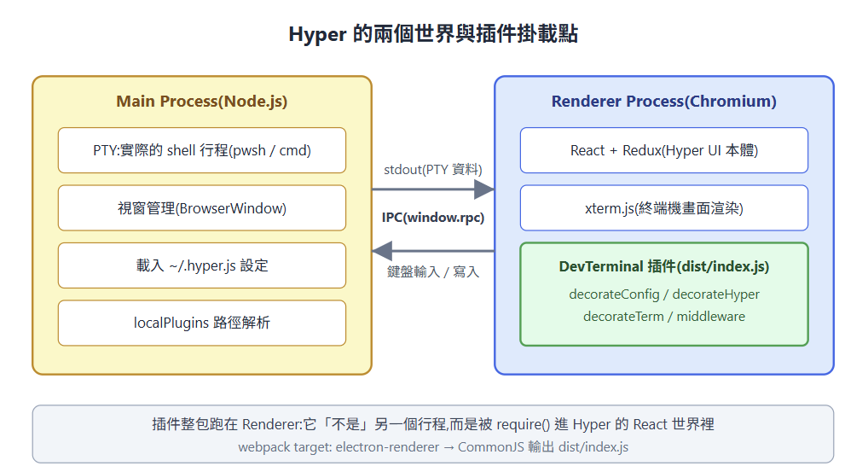
Task: Select the "Renderer Process(Chromium)" heading
Action: point(663,102)
